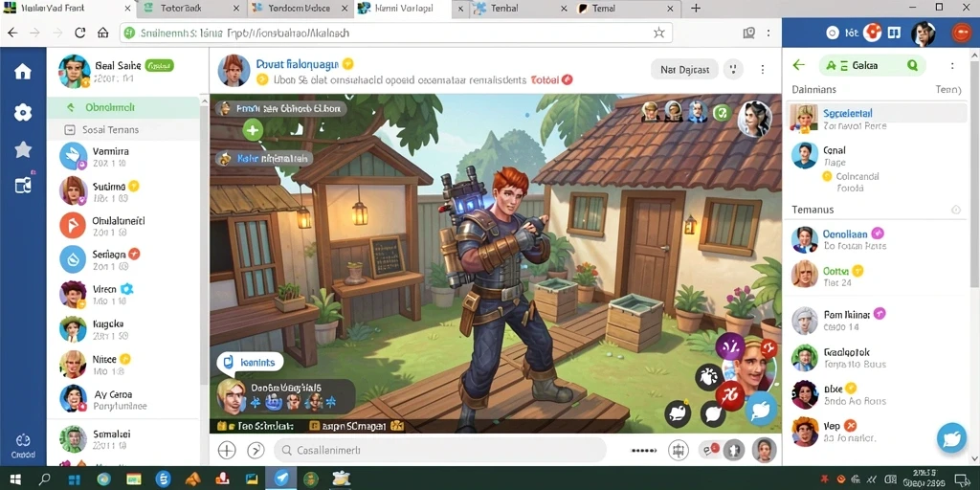Click the Cosallanimerh search field
The width and height of the screenshot is (980, 490).
440,450
